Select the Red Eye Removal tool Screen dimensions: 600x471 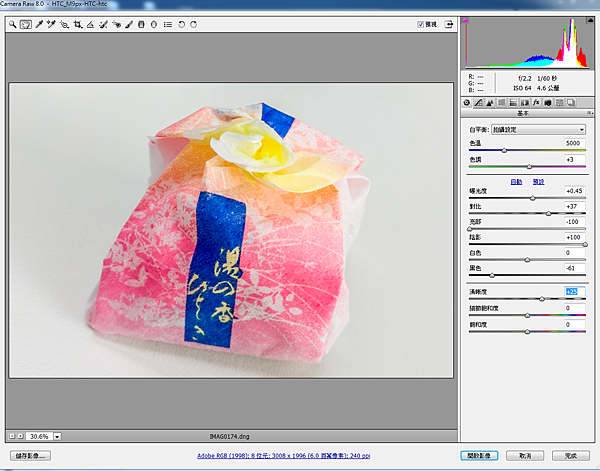click(116, 24)
